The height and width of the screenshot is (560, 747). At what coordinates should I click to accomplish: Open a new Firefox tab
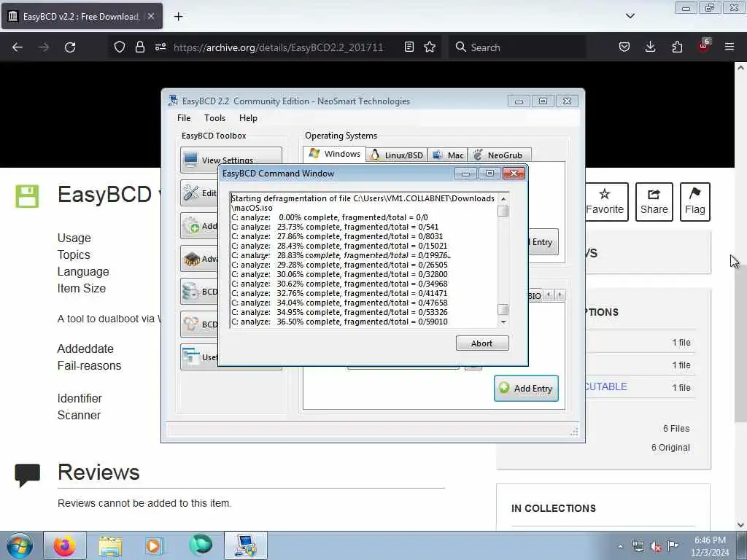point(178,17)
